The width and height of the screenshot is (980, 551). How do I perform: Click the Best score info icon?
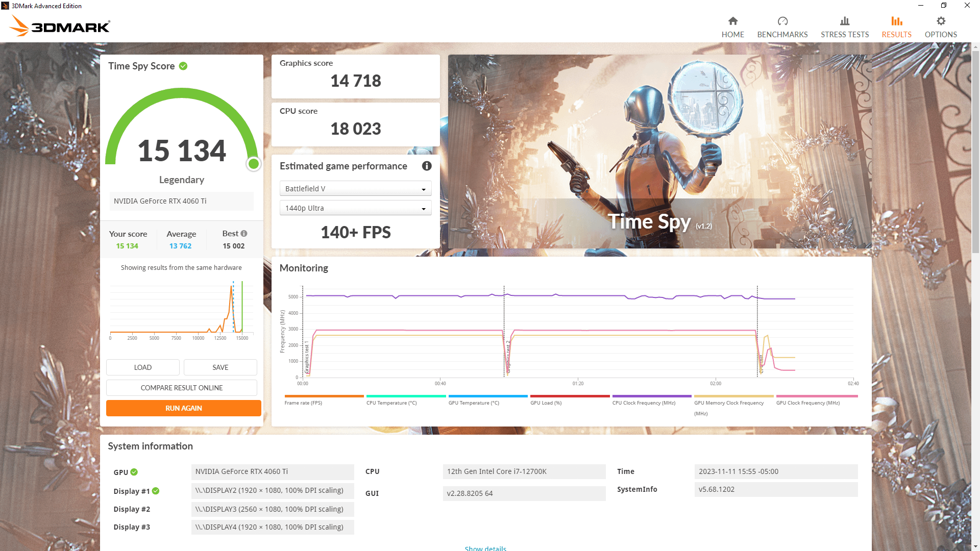pos(244,234)
